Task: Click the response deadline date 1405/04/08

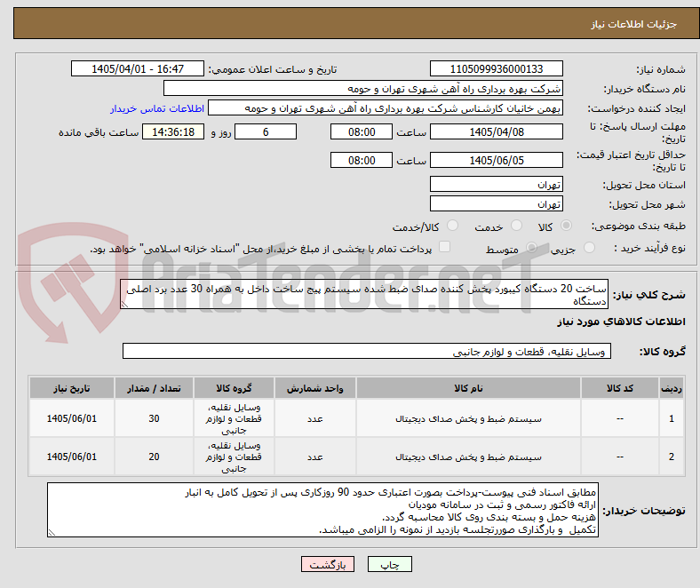Action: click(497, 131)
